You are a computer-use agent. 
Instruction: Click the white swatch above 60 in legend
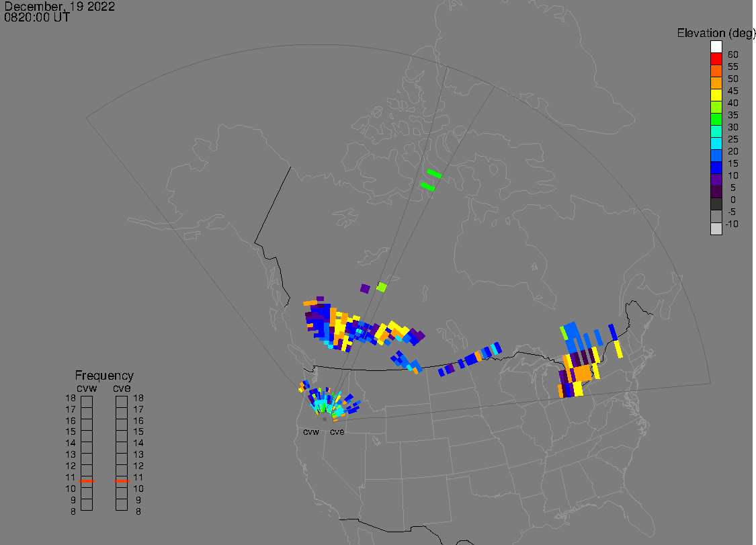click(x=716, y=47)
